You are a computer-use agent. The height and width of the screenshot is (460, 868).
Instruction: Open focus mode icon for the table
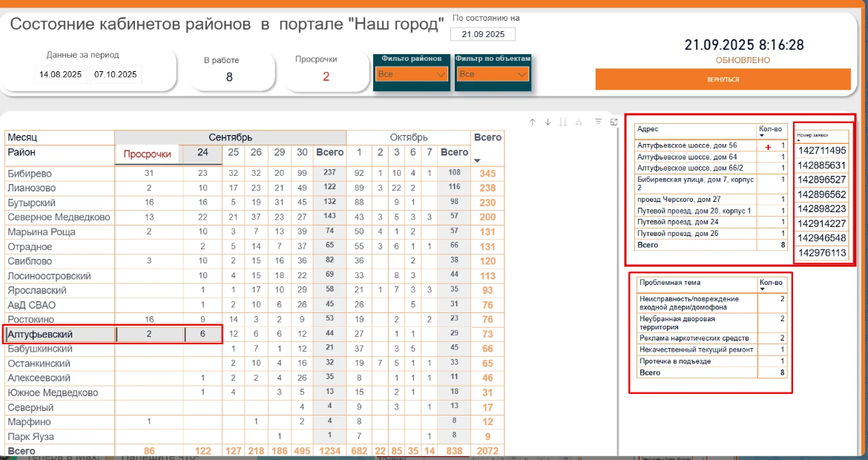click(x=614, y=122)
